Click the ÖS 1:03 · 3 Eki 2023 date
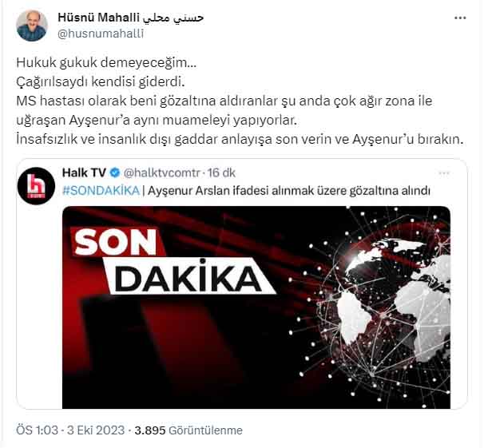Viewport: 484px width, 448px height. pyautogui.click(x=70, y=430)
